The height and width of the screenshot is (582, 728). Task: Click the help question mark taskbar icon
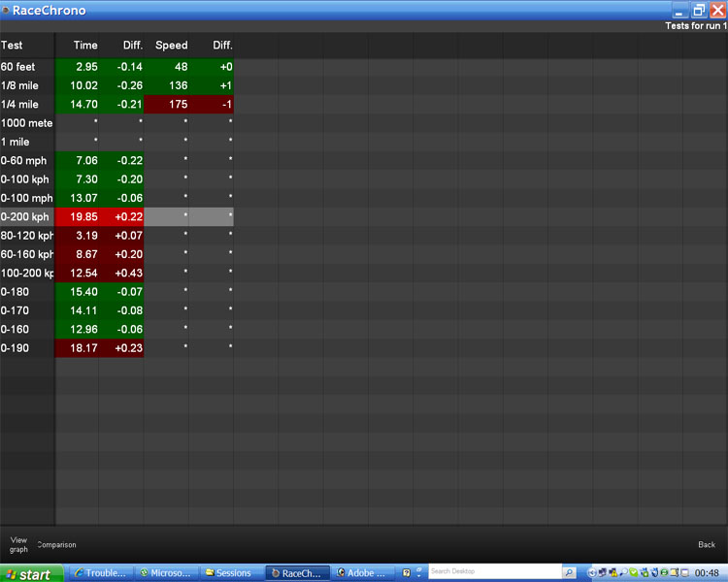407,573
